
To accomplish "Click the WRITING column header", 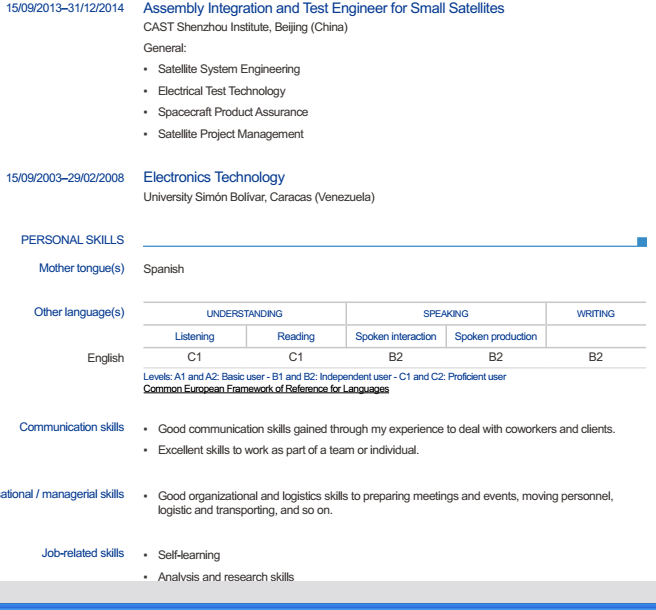I will (x=596, y=314).
